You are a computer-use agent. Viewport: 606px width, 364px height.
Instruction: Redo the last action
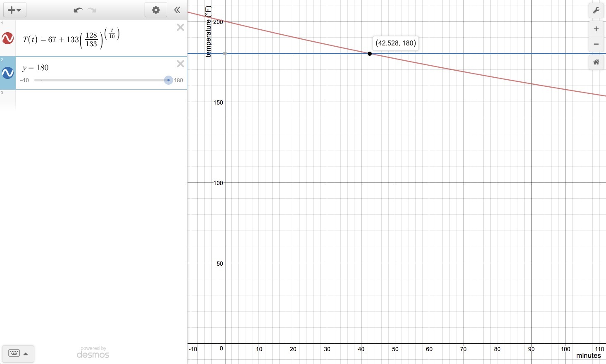(92, 10)
